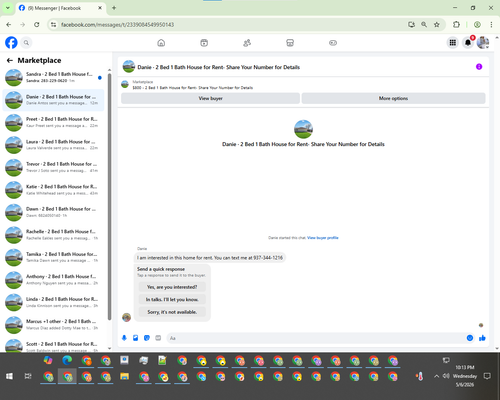Select the Messenger | Facebook tab

click(60, 8)
